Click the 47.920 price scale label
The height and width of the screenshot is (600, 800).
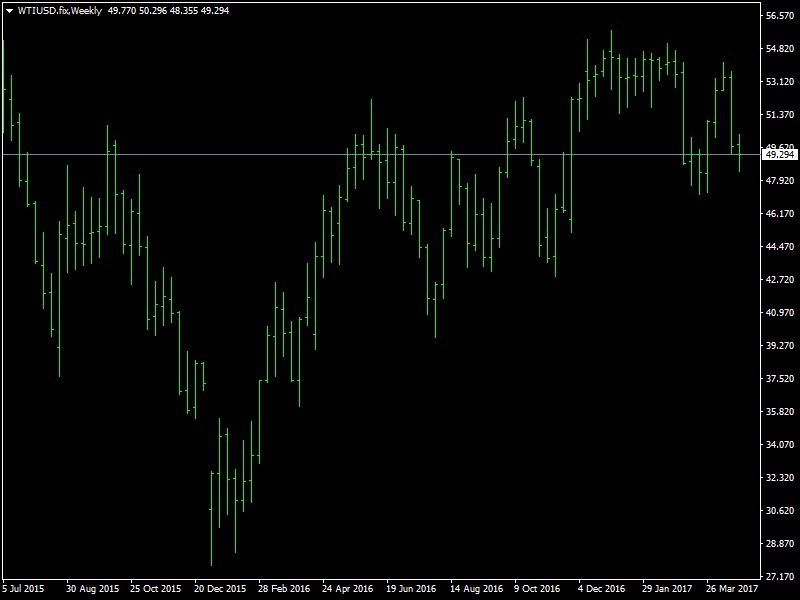tap(780, 181)
